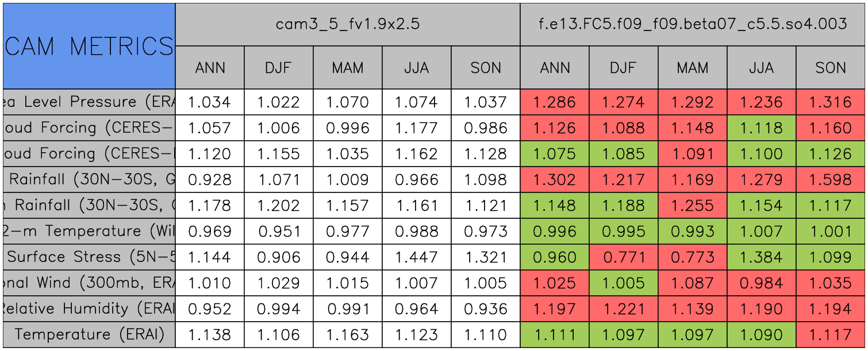Screen dimensions: 868x351
Task: Select the green cell showing 1.384
Action: [x=761, y=257]
